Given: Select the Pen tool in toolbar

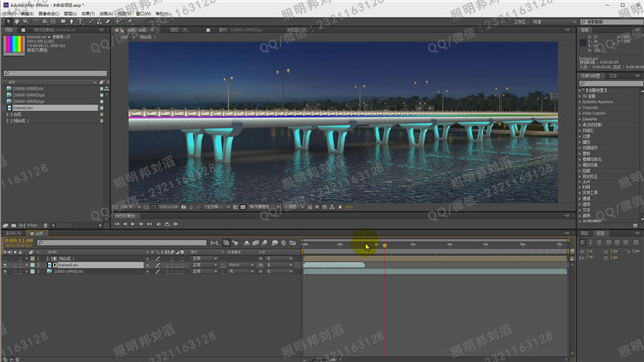Looking at the screenshot, I should (72, 22).
